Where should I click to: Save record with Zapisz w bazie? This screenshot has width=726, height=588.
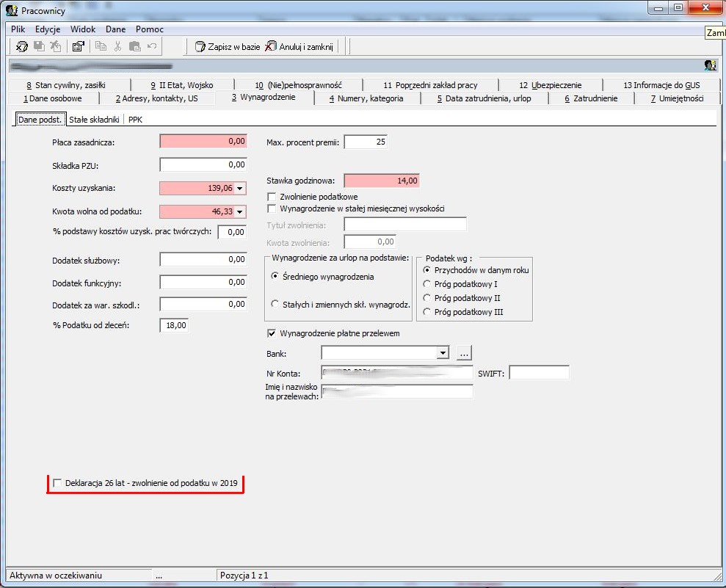point(228,46)
